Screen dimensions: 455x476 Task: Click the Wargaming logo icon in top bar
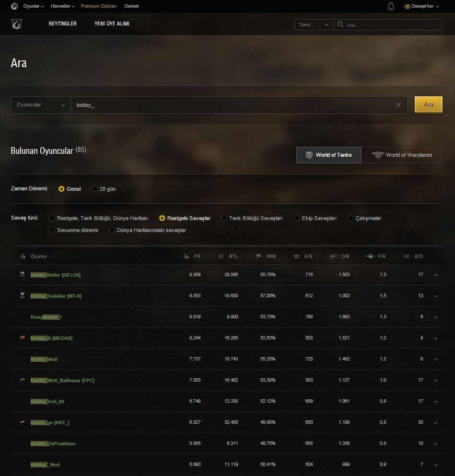(x=14, y=6)
